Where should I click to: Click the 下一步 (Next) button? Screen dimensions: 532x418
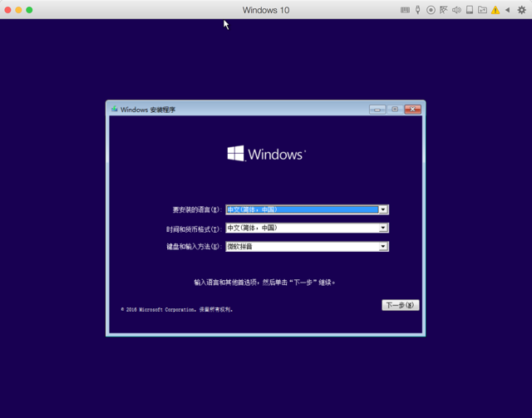click(401, 305)
